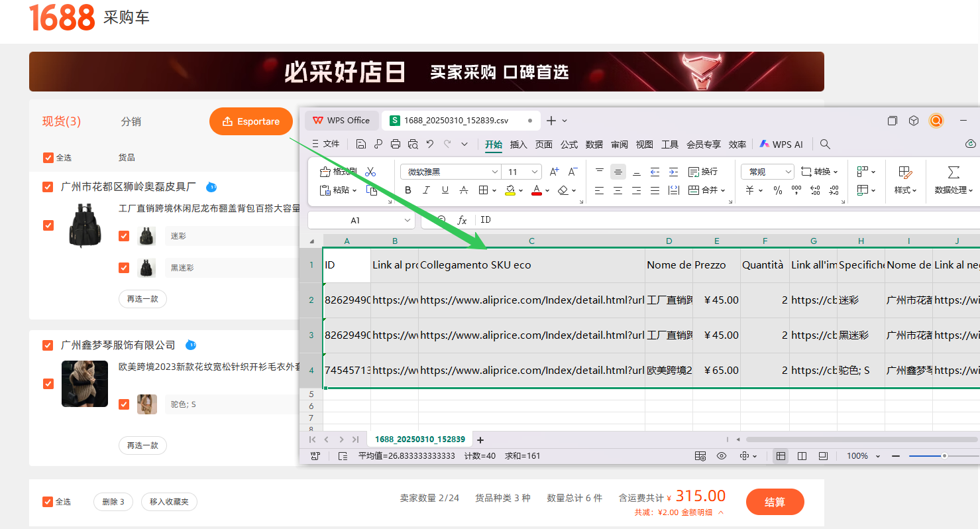Toggle the sweater product checkbox
The image size is (980, 529).
(48, 384)
